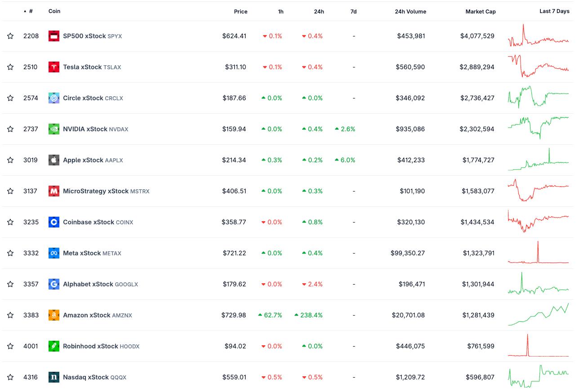Screen dimensions: 588x392
Task: View Meta xStock spike sparkline chart
Action: [538, 252]
